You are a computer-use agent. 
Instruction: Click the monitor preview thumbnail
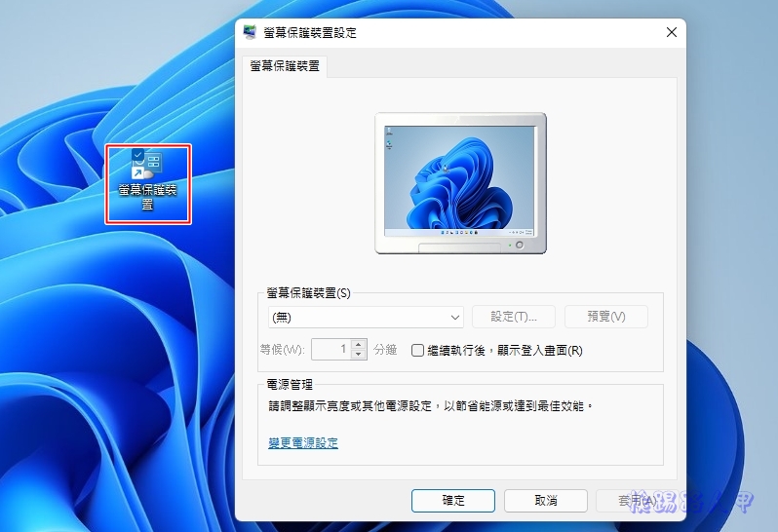click(460, 183)
